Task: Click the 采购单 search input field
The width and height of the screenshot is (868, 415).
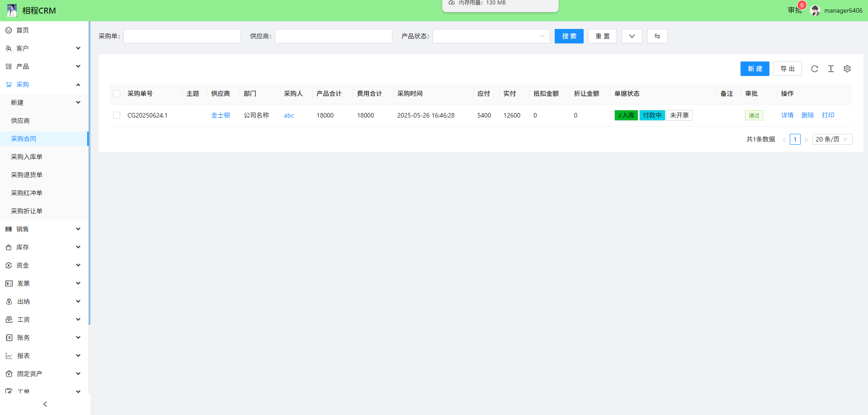Action: coord(182,36)
